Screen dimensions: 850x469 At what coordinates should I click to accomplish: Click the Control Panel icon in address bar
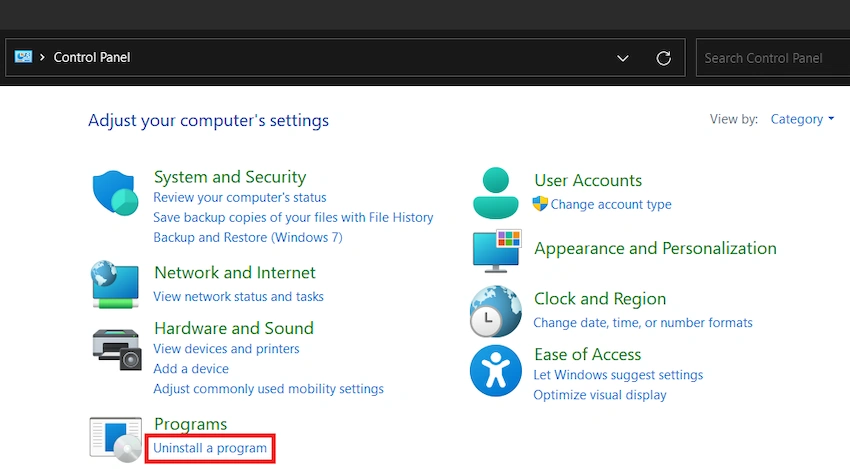[x=23, y=57]
